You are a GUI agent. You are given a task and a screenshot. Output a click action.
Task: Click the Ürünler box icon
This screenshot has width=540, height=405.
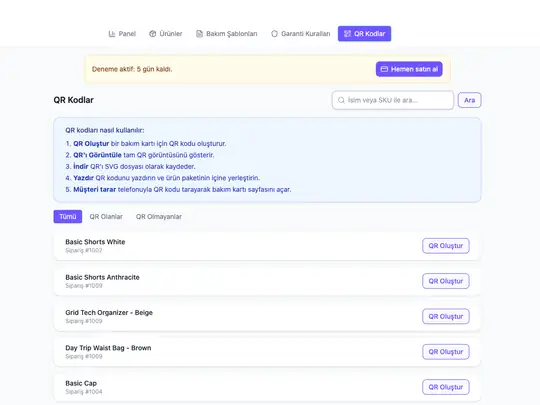coord(153,34)
